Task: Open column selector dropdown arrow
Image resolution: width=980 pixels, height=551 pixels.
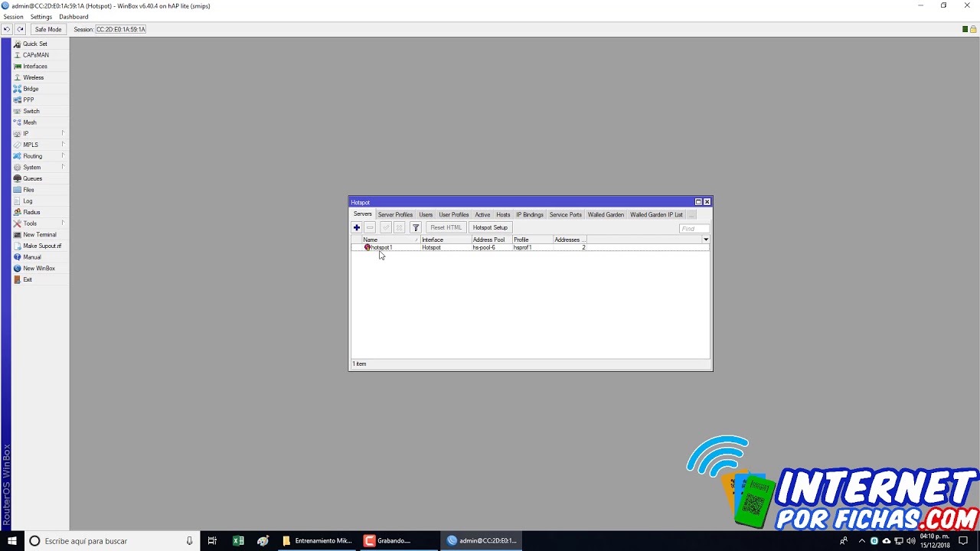Action: point(706,240)
